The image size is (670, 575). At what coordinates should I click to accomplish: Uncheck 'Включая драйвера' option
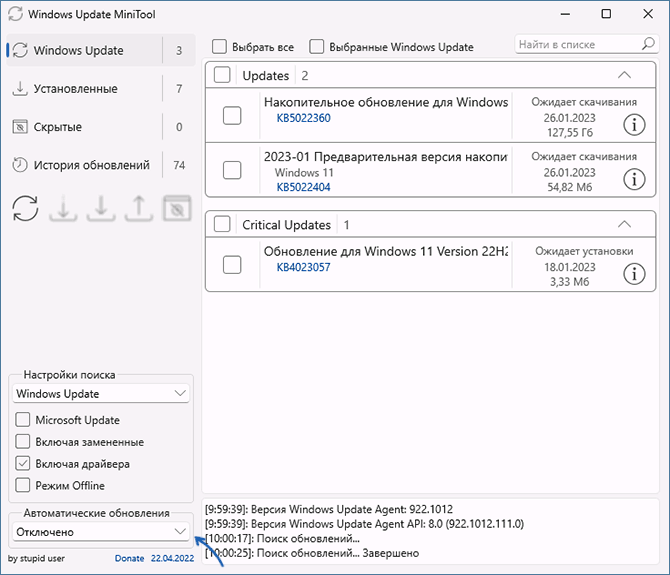click(x=23, y=463)
